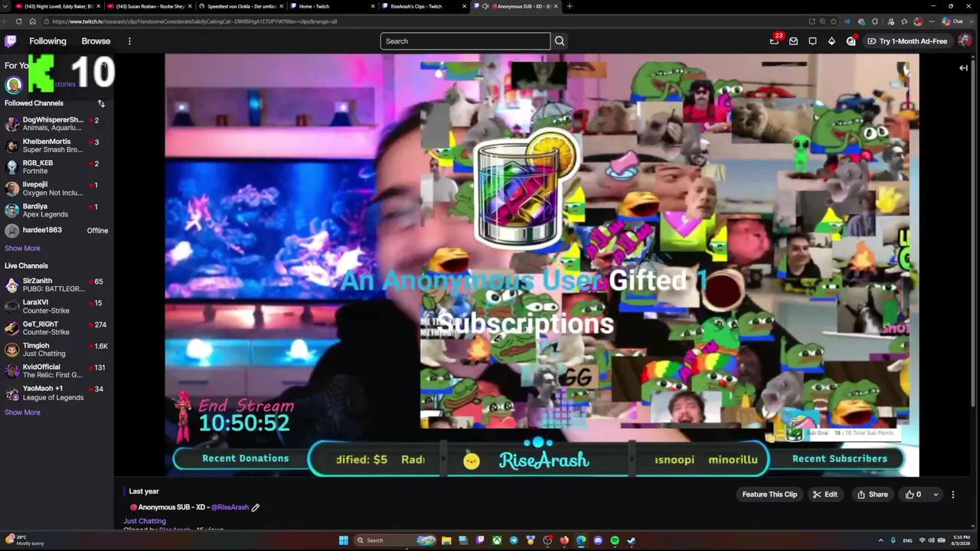
Task: Open File Explorer from the taskbar
Action: coord(446,540)
